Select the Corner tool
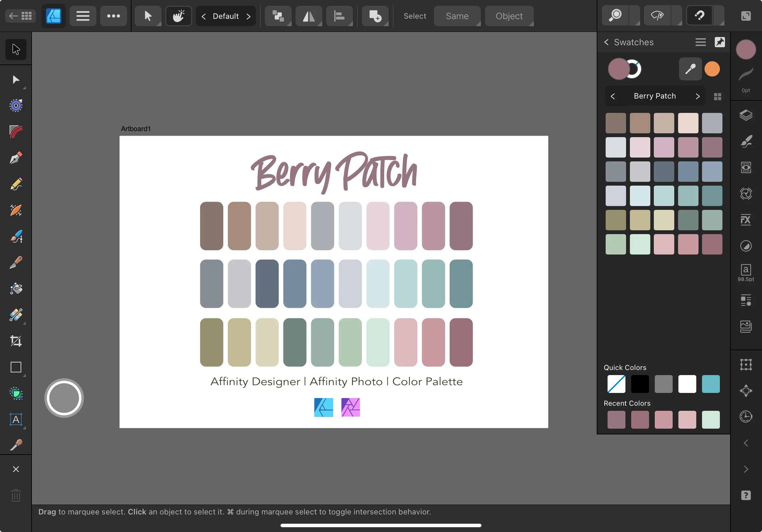This screenshot has height=532, width=762. click(16, 132)
